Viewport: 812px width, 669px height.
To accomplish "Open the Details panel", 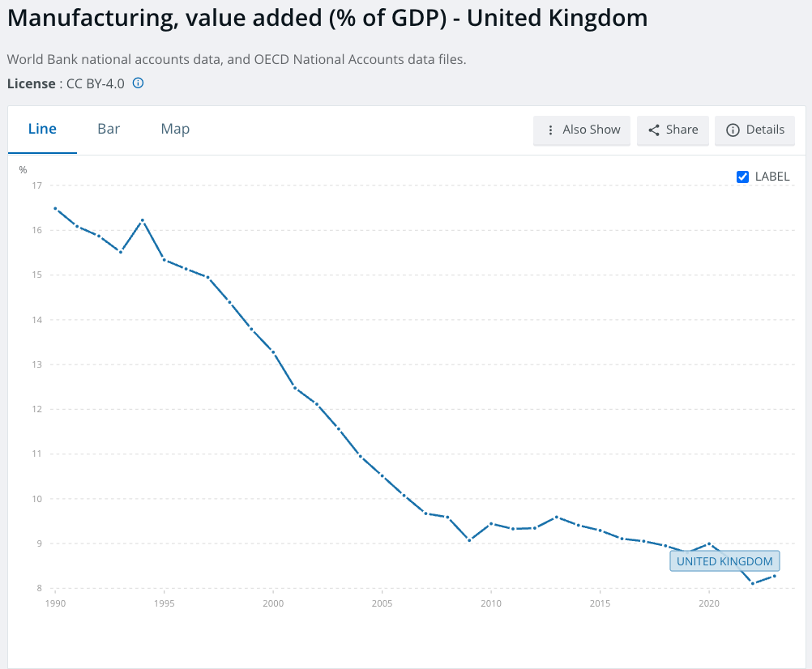I will (x=754, y=130).
